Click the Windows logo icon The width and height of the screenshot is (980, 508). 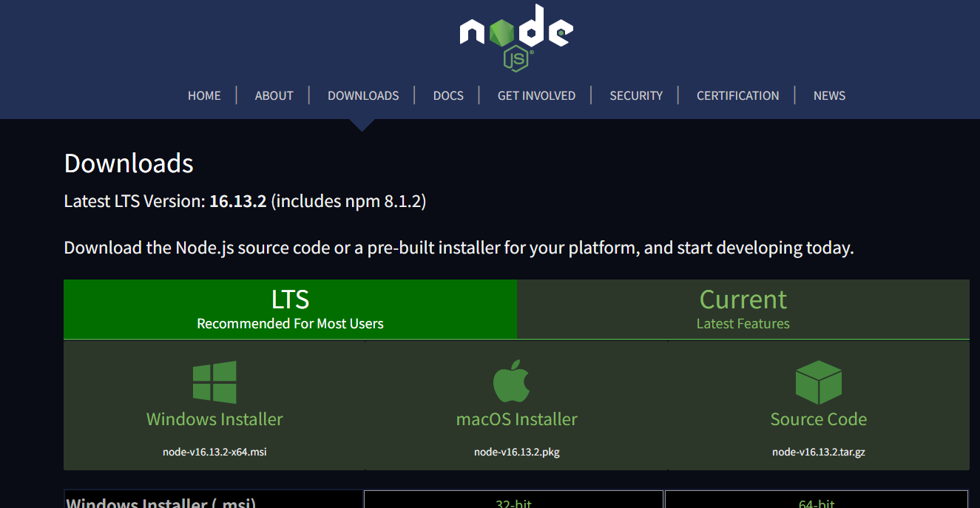214,382
